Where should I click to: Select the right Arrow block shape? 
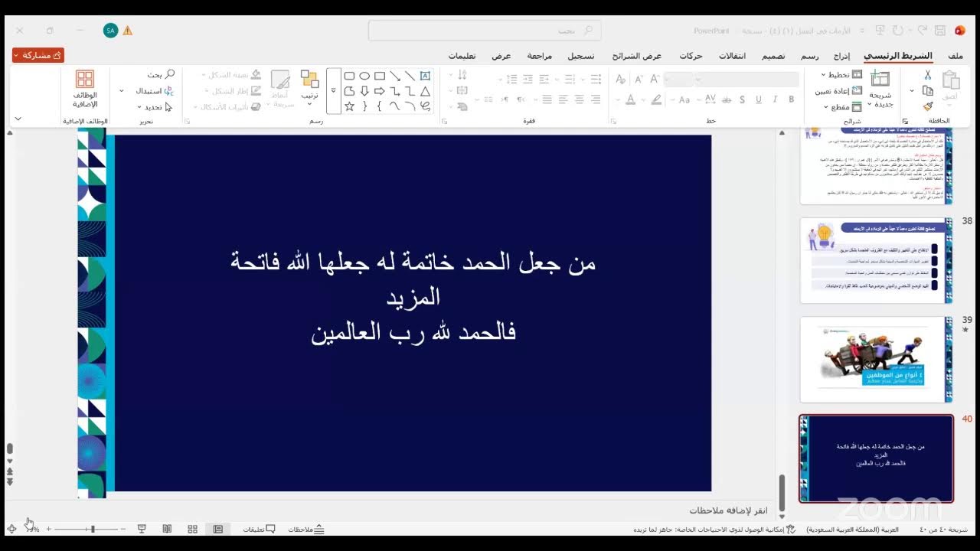380,92
